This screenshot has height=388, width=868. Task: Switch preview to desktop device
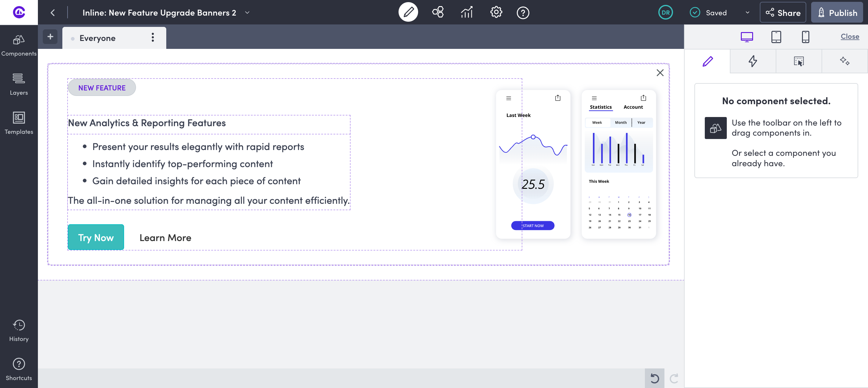point(747,37)
